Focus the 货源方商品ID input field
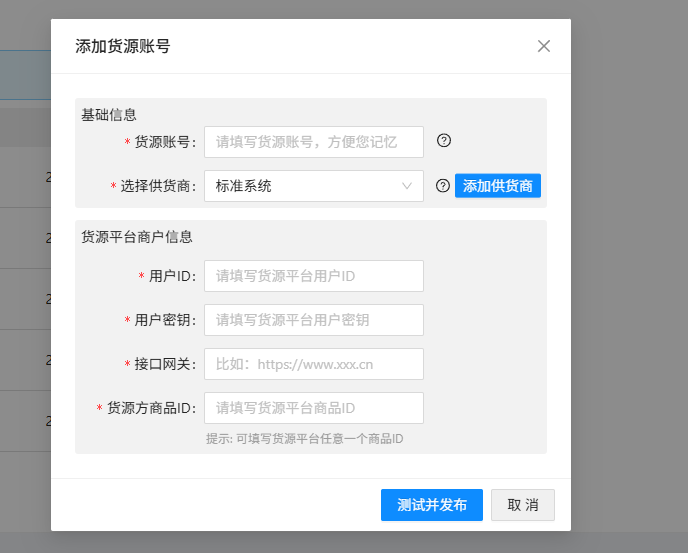This screenshot has height=553, width=688. [314, 408]
